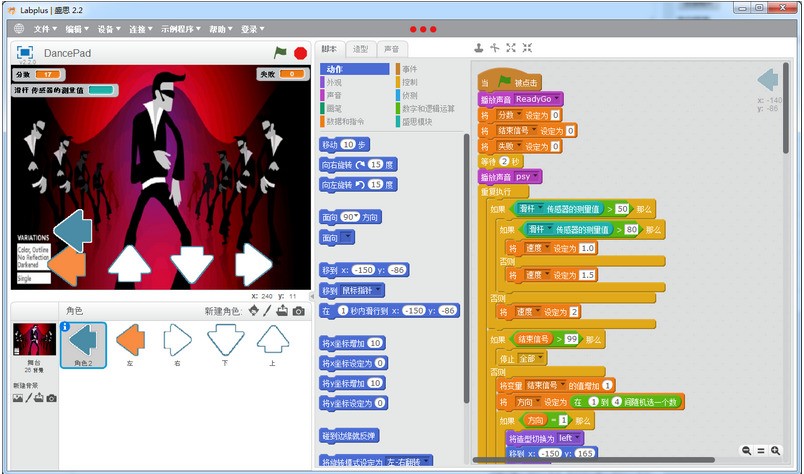Click the green flag to start DancePad
The image size is (804, 474).
tap(281, 53)
